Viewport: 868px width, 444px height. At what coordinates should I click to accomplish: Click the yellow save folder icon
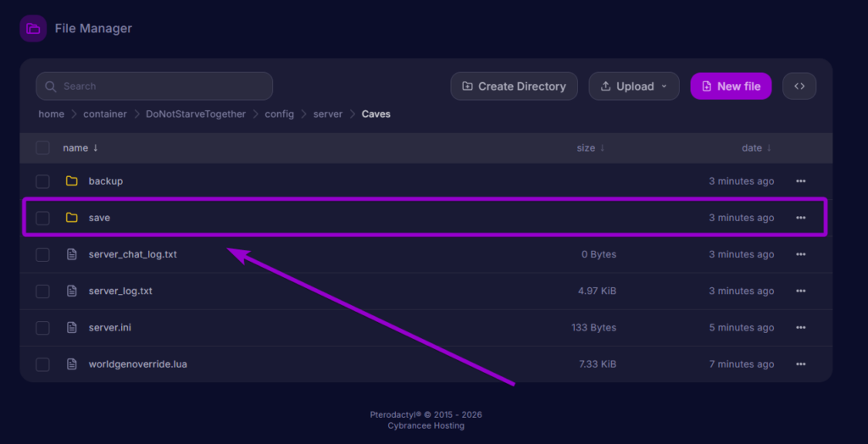(x=71, y=218)
